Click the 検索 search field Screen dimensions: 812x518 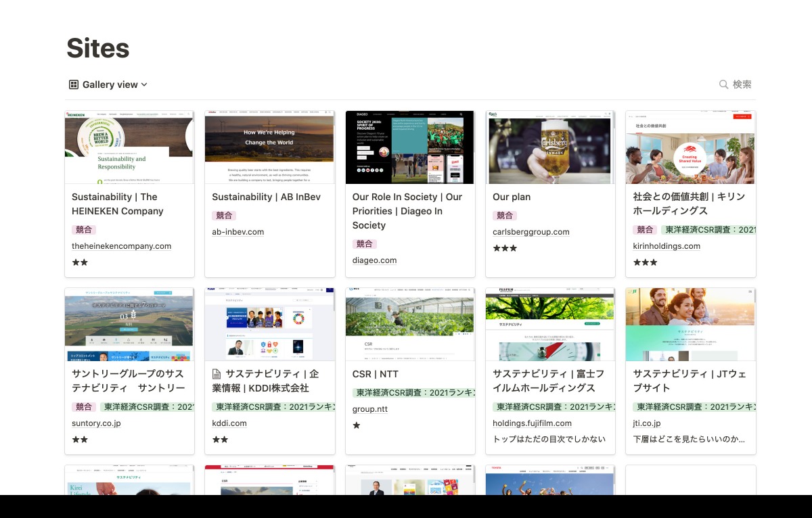742,85
